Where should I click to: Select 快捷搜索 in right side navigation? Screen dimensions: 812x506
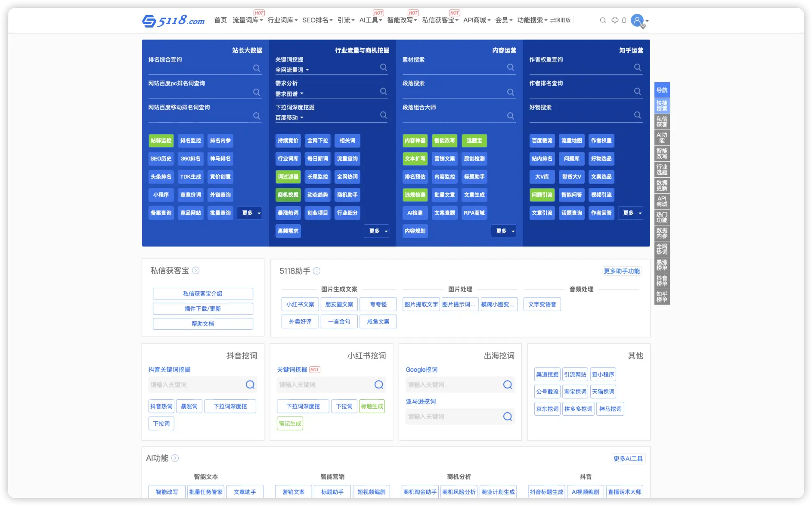[x=662, y=106]
